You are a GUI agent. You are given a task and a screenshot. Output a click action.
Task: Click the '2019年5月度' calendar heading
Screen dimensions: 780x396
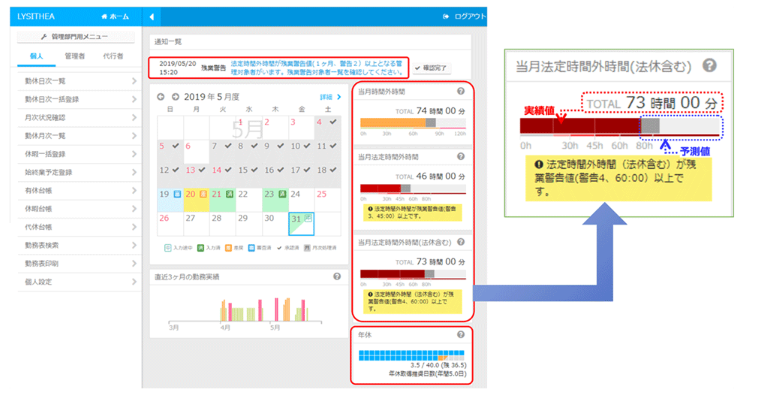click(x=211, y=97)
